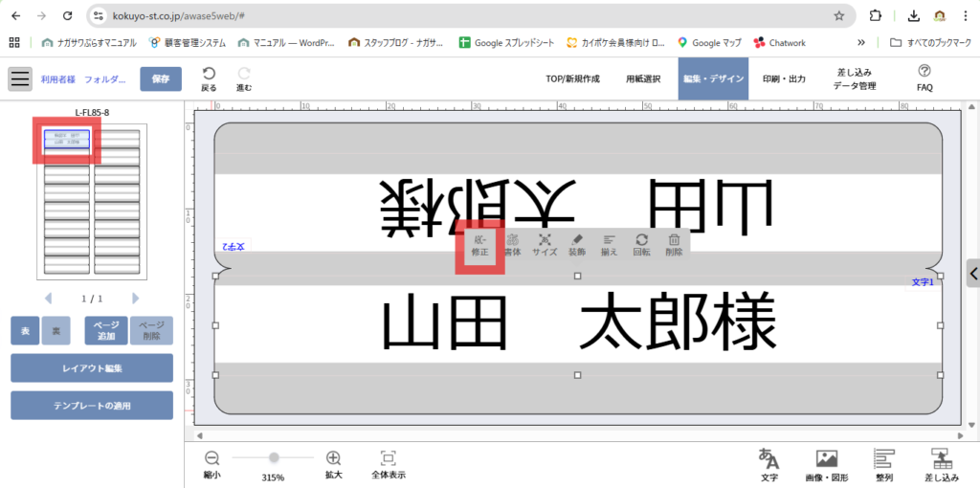The image size is (980, 488).
Task: Click the 全体表示 fit view icon
Action: 388,464
